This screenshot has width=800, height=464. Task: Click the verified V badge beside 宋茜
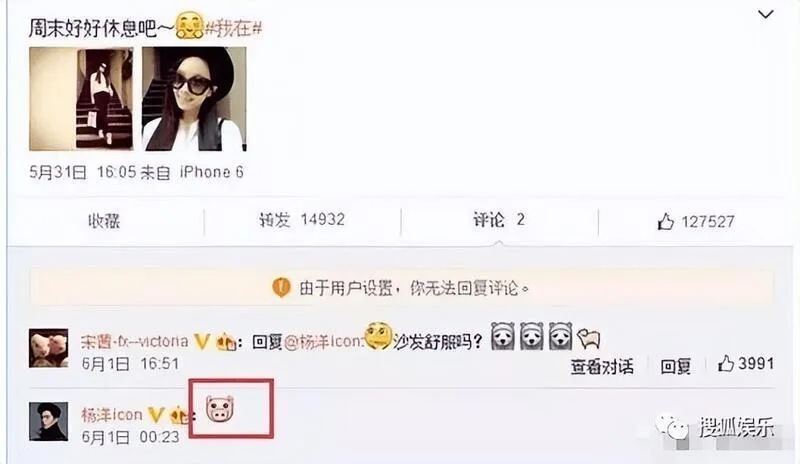[202, 341]
